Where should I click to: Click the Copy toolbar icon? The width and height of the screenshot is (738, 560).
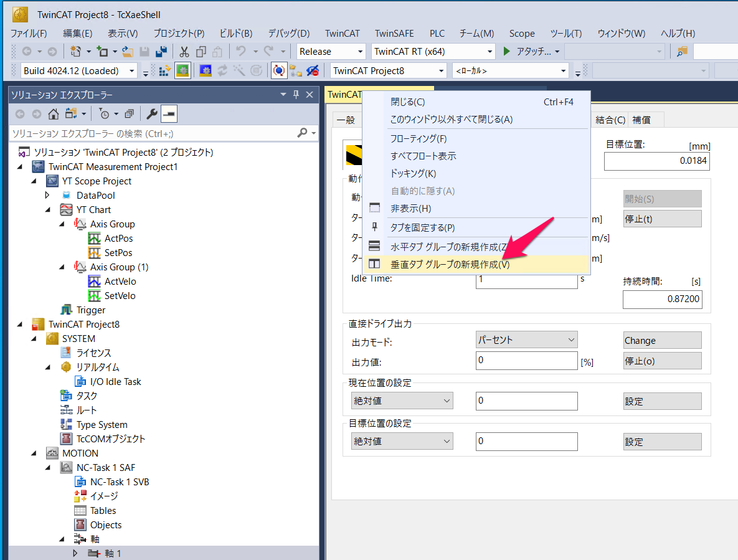201,51
